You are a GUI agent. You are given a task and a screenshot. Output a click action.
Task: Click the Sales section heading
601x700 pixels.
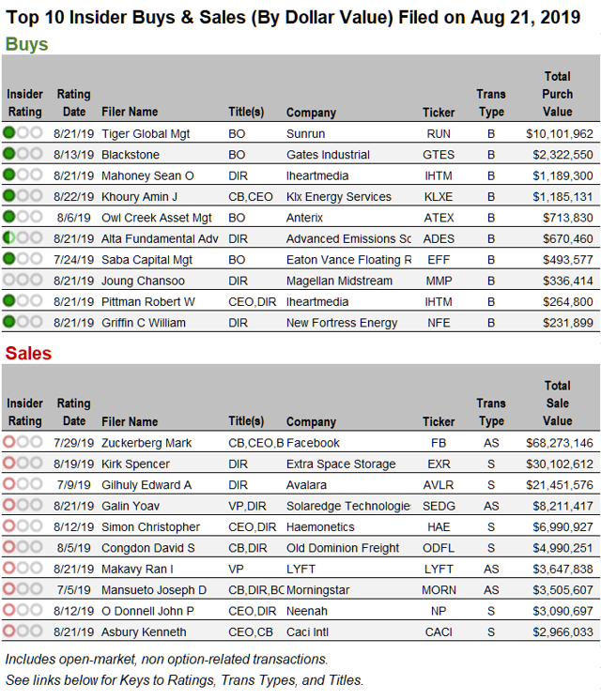29,354
